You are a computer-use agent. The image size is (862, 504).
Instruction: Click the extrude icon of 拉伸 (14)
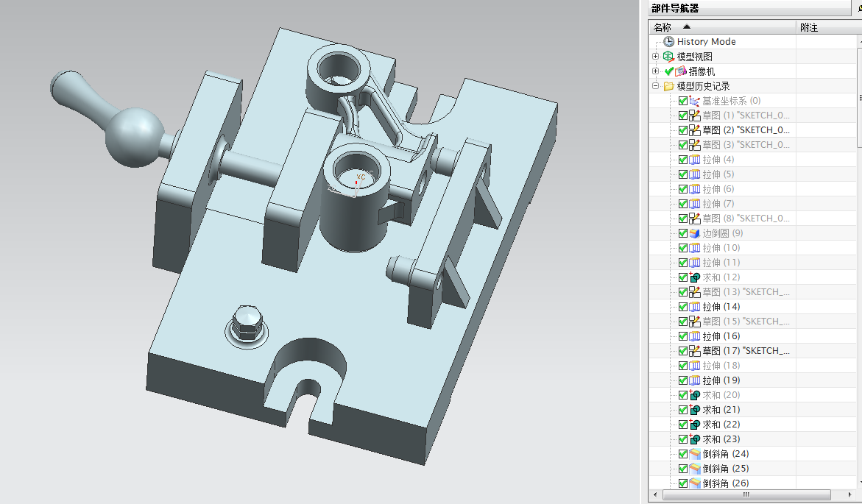coord(695,307)
